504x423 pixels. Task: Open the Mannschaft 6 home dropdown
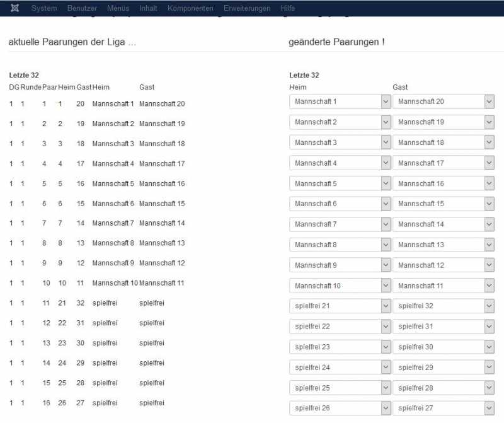(340, 204)
